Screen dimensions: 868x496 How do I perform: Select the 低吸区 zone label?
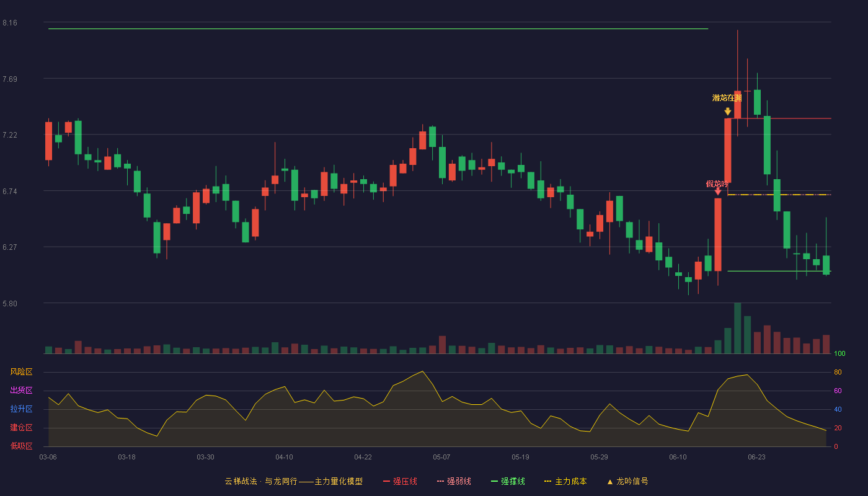21,446
